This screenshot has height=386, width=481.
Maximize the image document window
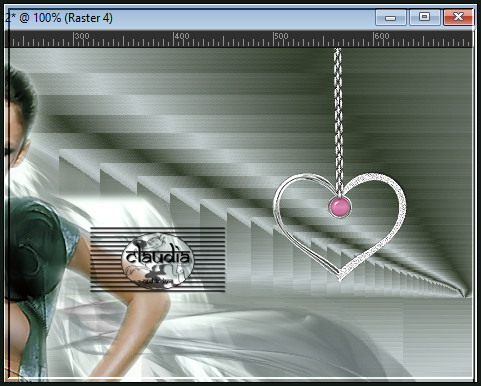(x=424, y=17)
